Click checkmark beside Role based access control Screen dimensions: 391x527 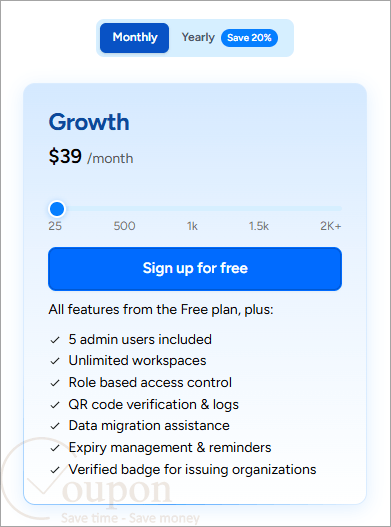click(x=55, y=383)
